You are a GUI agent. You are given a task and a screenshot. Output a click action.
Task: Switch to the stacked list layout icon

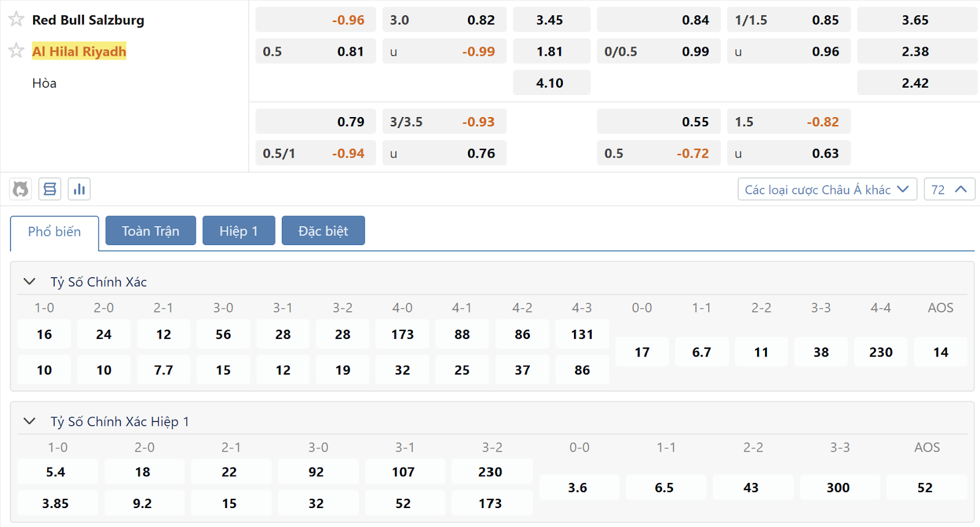[x=50, y=189]
